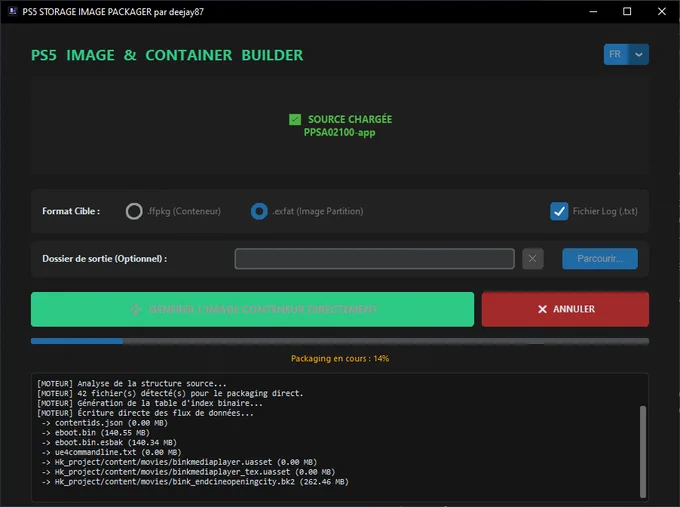Click the PPSA02100-app source name
This screenshot has width=680, height=507.
(340, 133)
